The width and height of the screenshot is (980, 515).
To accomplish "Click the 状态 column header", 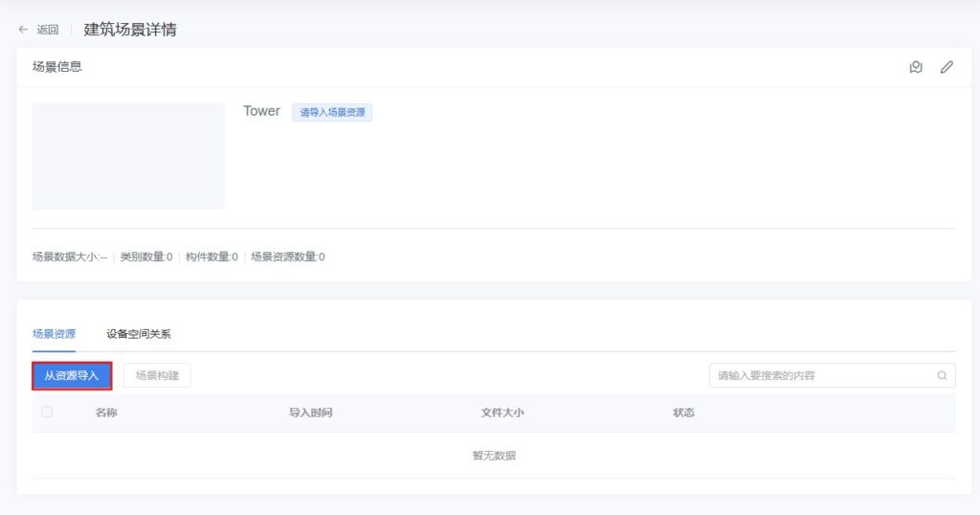I will tap(683, 413).
